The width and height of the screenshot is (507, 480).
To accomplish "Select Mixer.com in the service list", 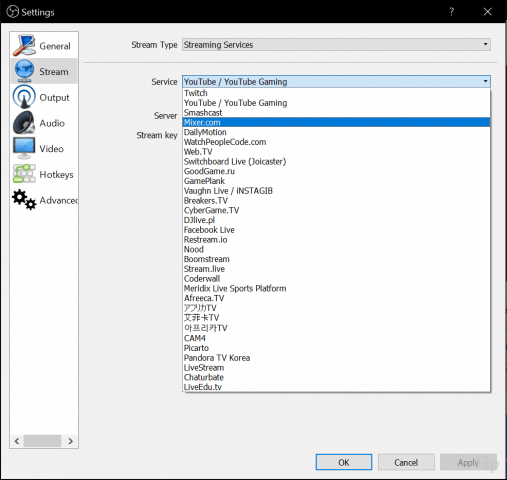I will (x=336, y=122).
